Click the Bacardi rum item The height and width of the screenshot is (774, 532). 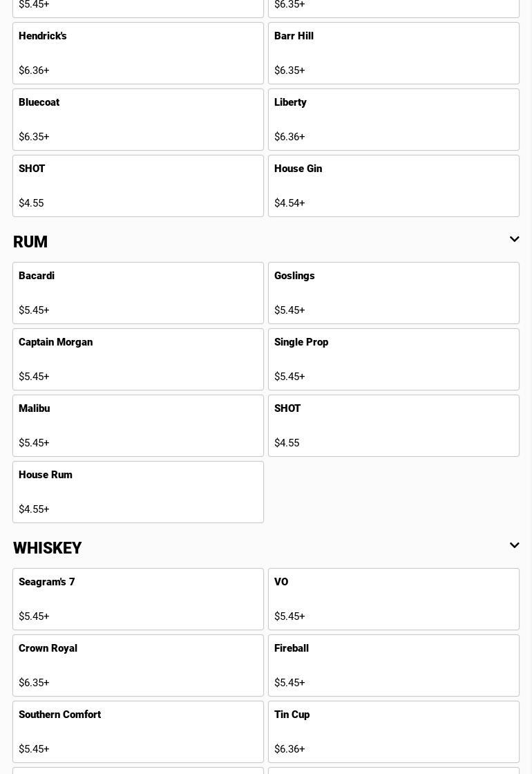point(138,293)
